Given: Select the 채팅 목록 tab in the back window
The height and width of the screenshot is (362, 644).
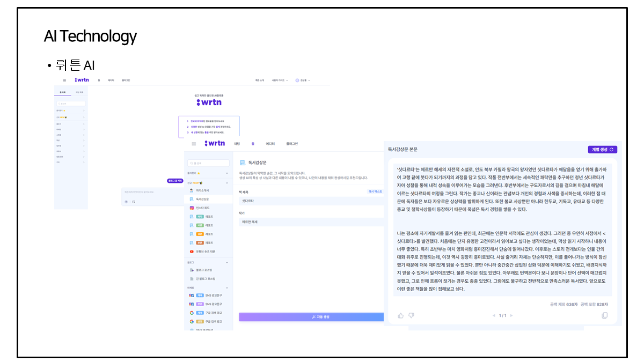Looking at the screenshot, I should [x=79, y=93].
